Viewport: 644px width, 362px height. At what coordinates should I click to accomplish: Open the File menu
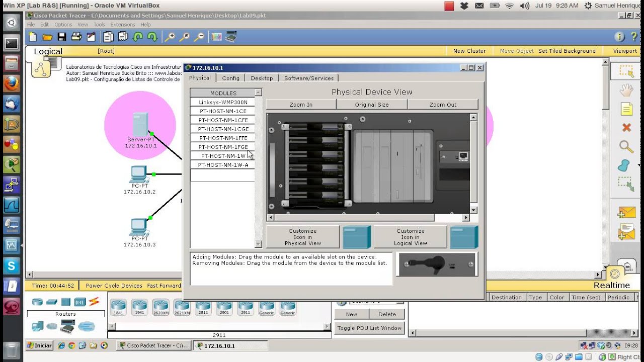tap(31, 24)
